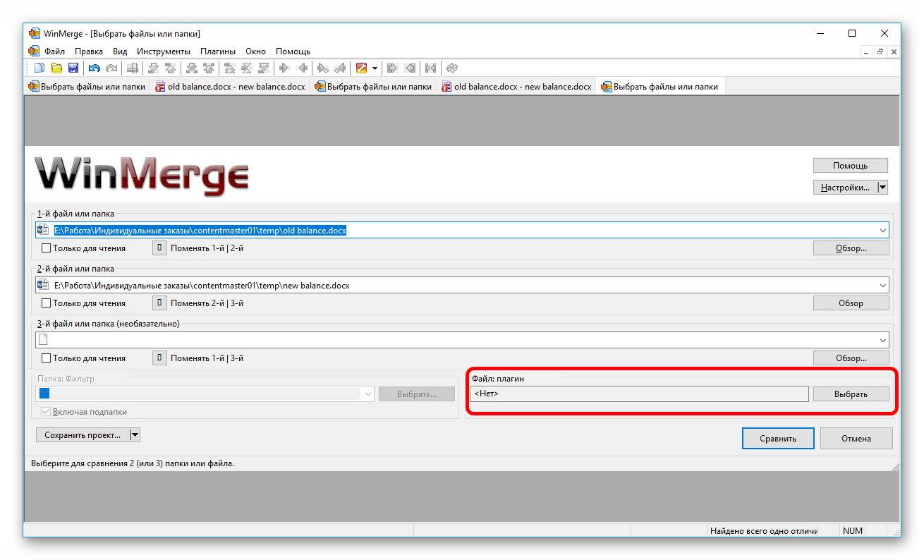
Task: Click the New document toolbar icon
Action: coord(39,68)
